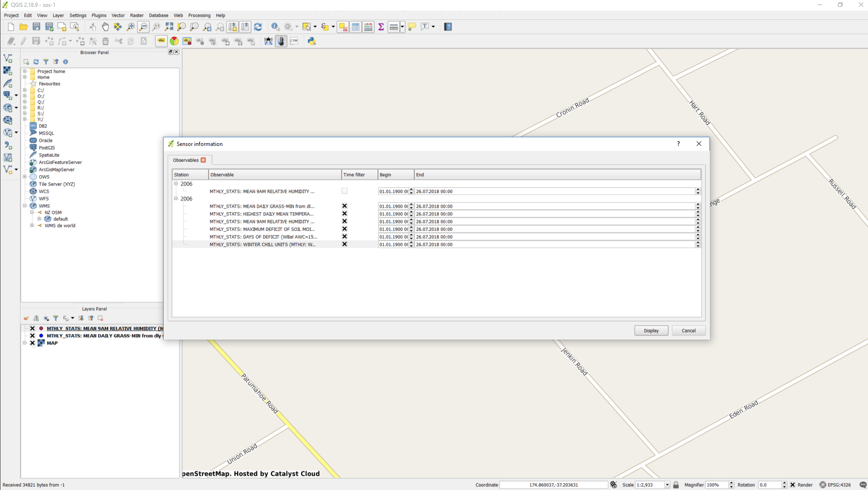Save project with first floppy icon
Viewport: 868px width, 490px height.
click(x=36, y=27)
